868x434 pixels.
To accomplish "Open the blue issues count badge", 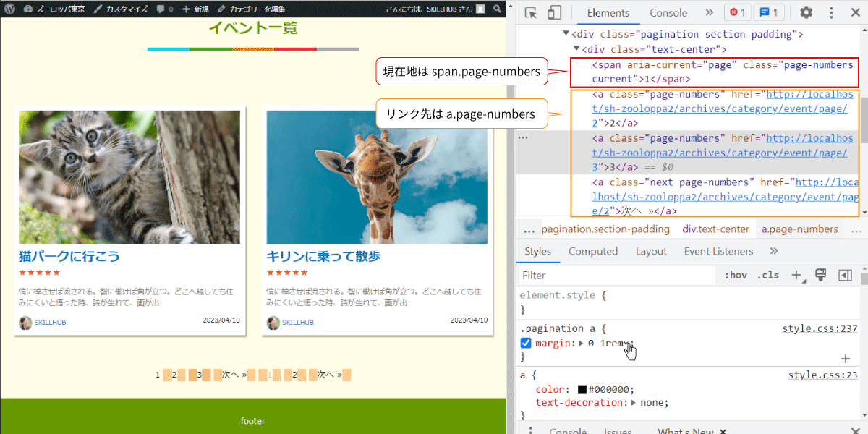I will click(x=769, y=13).
